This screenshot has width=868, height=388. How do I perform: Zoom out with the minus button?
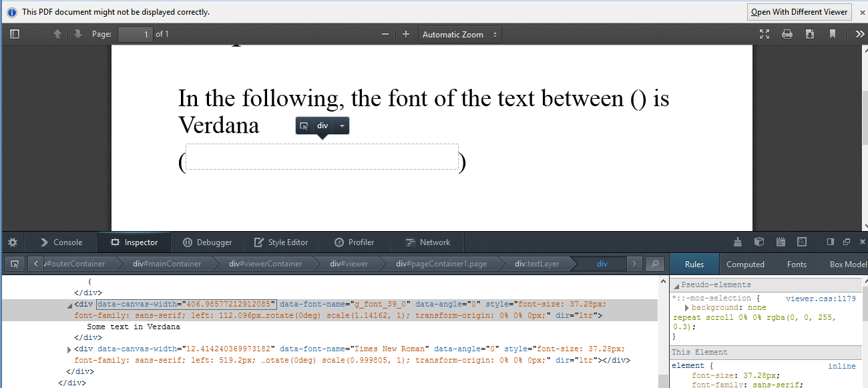coord(385,34)
